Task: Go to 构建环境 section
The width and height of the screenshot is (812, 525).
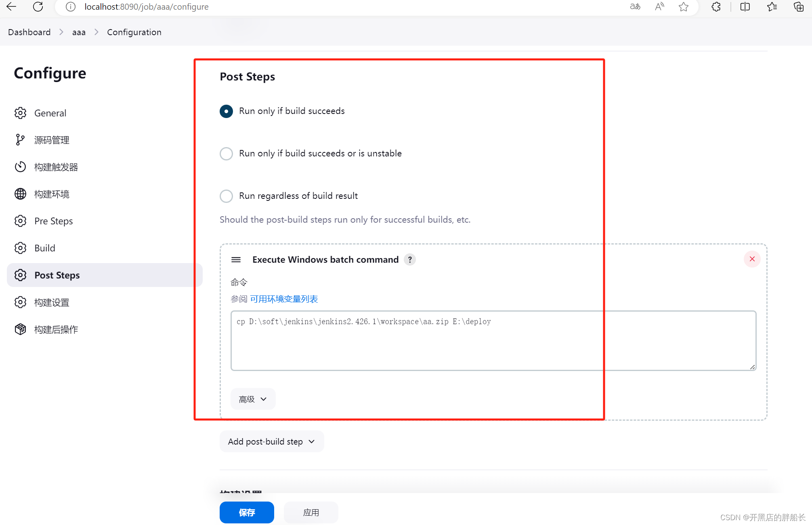Action: click(x=105, y=194)
